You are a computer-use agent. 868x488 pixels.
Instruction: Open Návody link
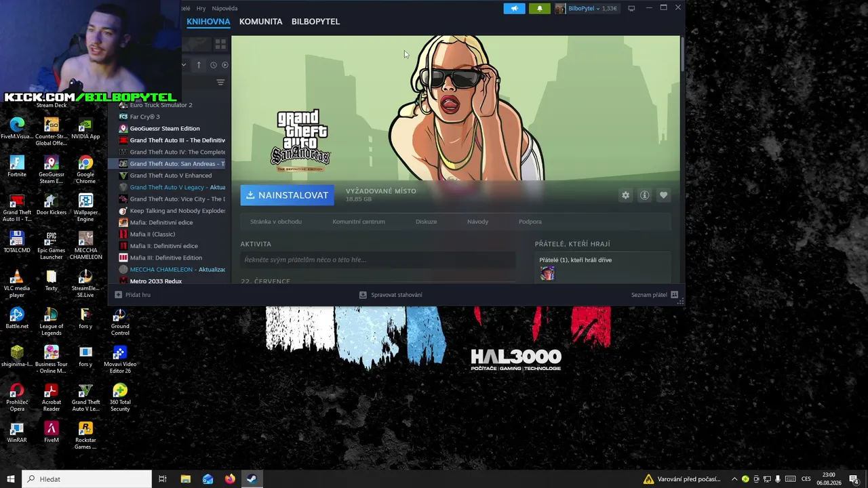pyautogui.click(x=477, y=222)
